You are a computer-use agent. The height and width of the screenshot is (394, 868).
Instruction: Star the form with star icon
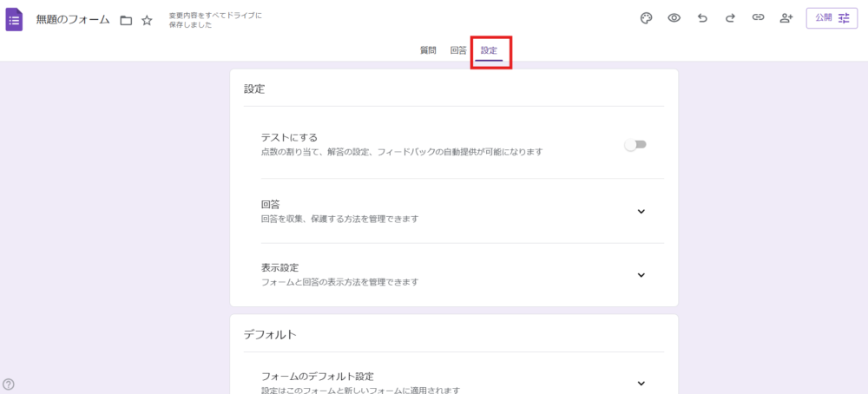(x=147, y=20)
